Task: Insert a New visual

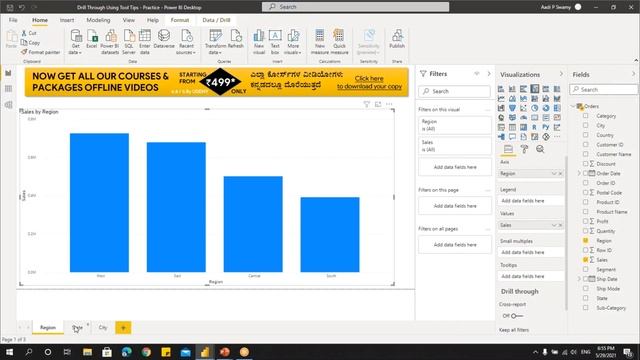Action: [259, 42]
